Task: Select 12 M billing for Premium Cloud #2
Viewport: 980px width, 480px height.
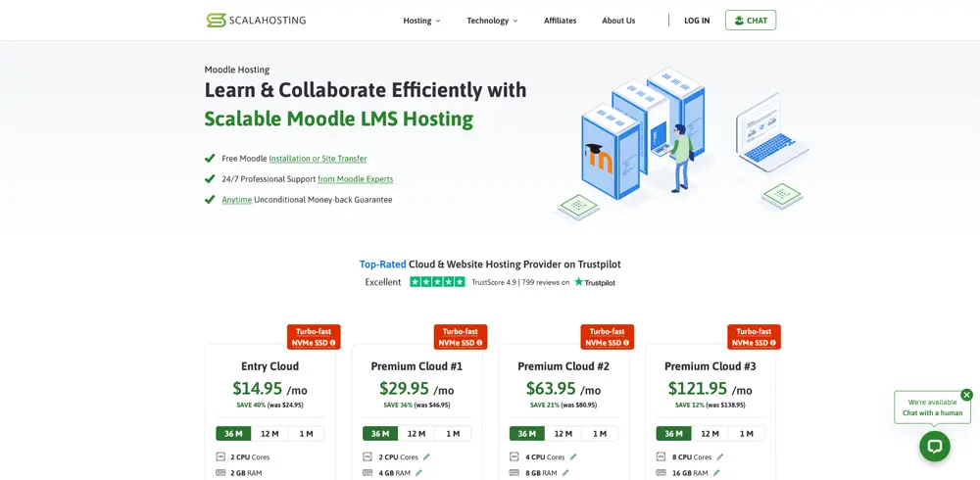Action: tap(563, 433)
